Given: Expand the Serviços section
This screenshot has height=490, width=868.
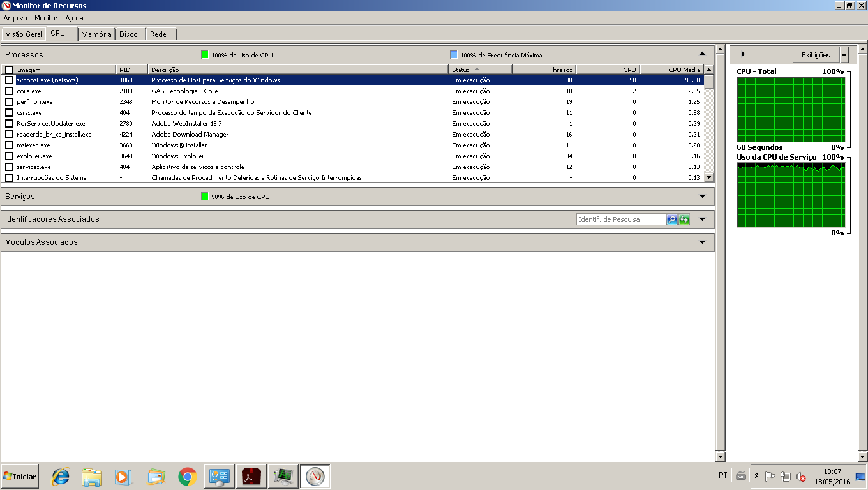Looking at the screenshot, I should (x=702, y=197).
